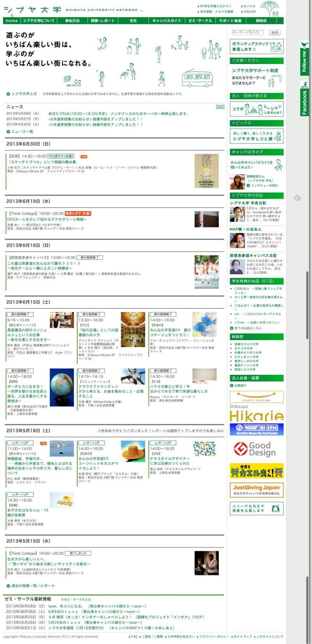Open 過去の授業一覧／レポート link

click(33, 585)
